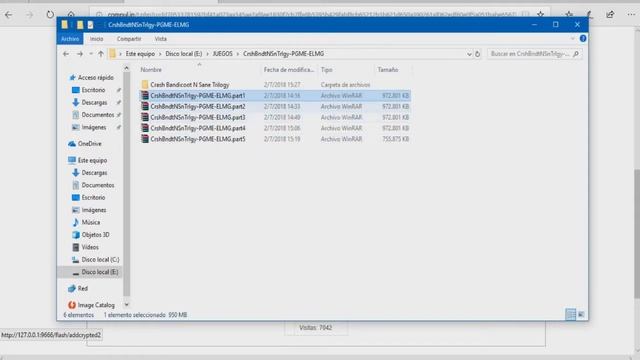Open browser settings ellipsis menu

tap(631, 15)
